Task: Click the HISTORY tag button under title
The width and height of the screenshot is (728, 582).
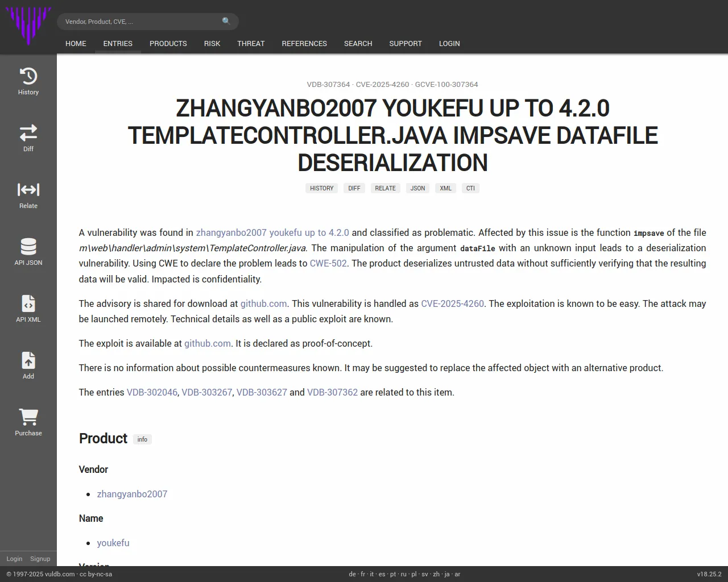Action: coord(322,188)
